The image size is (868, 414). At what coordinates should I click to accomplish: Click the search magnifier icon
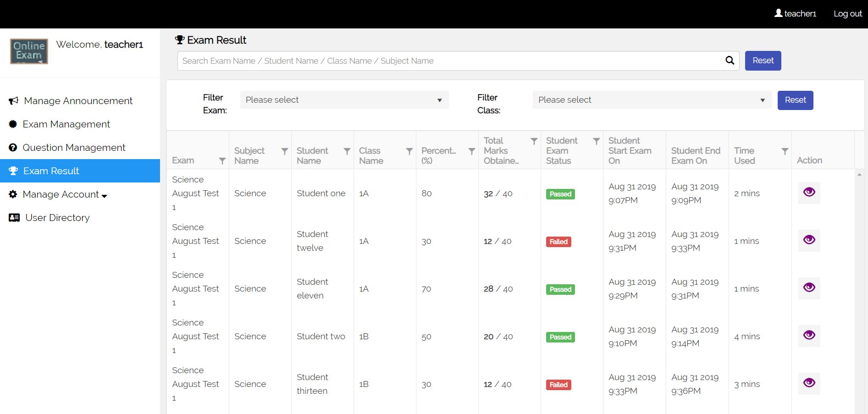(x=730, y=61)
